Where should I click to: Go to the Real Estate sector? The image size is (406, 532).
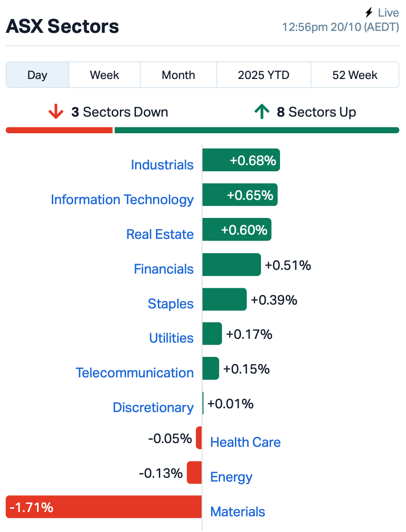(160, 234)
